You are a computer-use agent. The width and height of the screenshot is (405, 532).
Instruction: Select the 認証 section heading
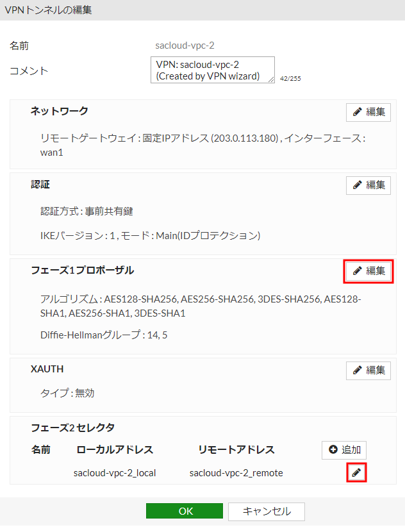tap(40, 184)
